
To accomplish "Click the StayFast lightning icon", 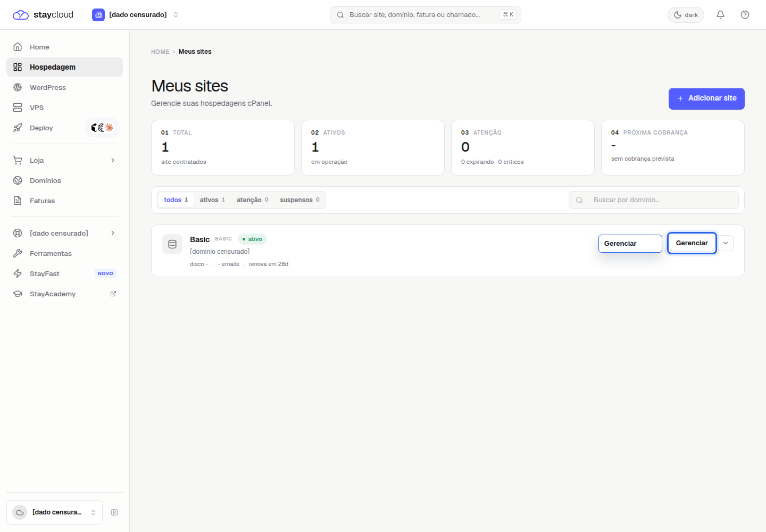I will pyautogui.click(x=18, y=273).
